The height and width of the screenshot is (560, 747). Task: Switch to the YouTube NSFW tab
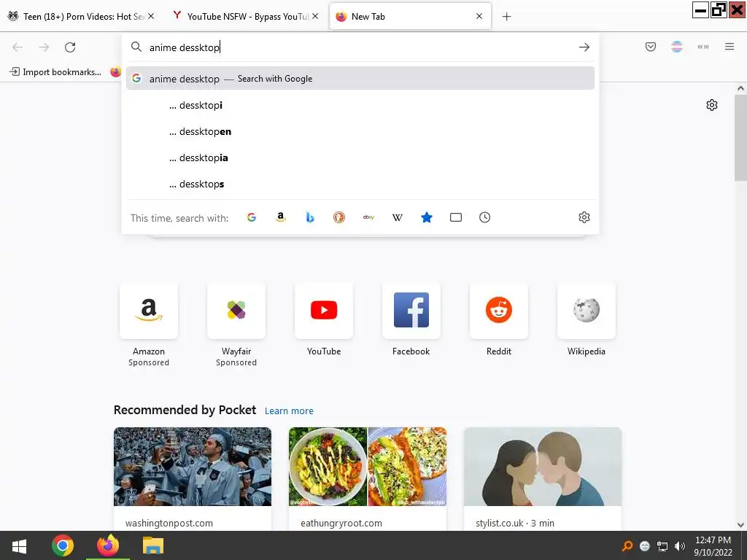tap(242, 16)
